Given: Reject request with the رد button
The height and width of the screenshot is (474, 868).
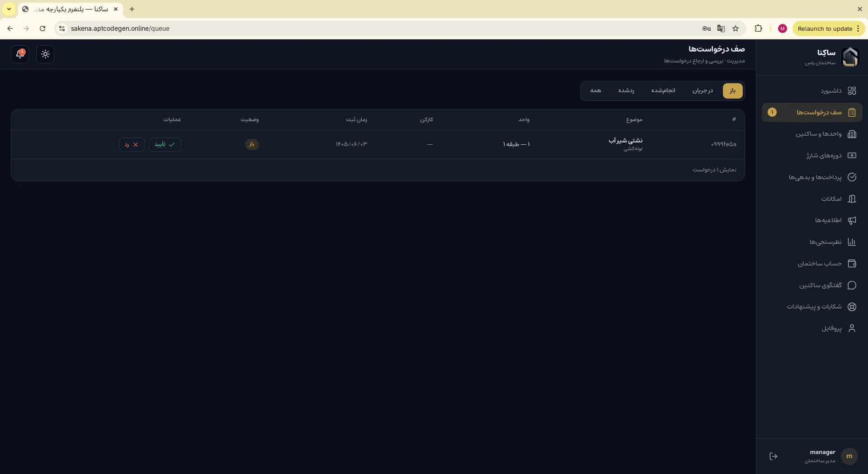Looking at the screenshot, I should point(132,145).
